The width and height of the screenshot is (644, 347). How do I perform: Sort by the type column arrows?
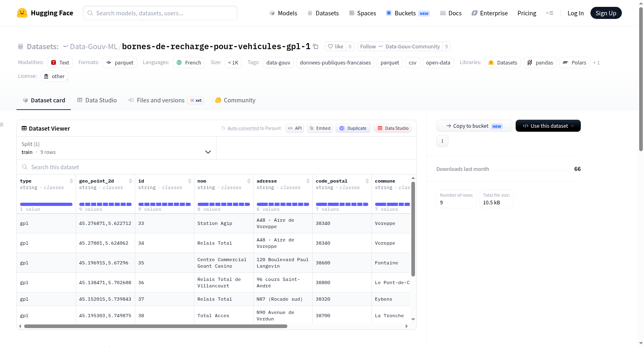(x=71, y=181)
